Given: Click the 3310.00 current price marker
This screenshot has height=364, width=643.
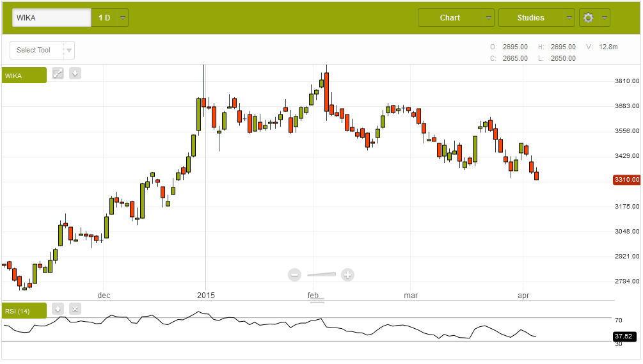Looking at the screenshot, I should (626, 180).
